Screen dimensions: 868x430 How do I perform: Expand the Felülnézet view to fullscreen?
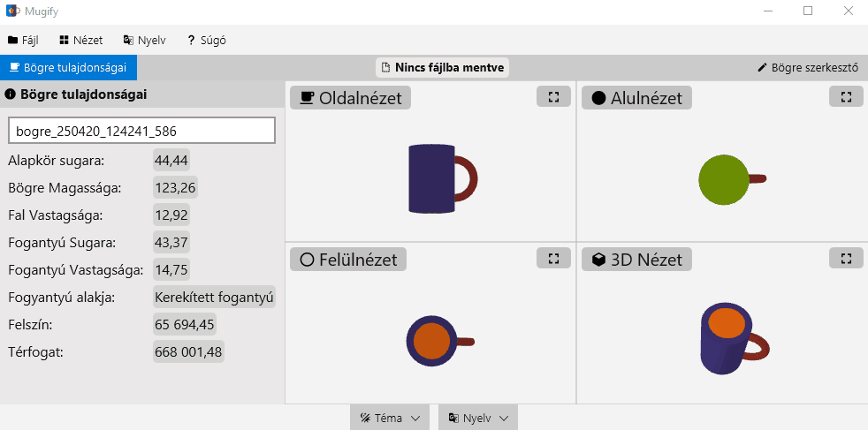coord(553,258)
